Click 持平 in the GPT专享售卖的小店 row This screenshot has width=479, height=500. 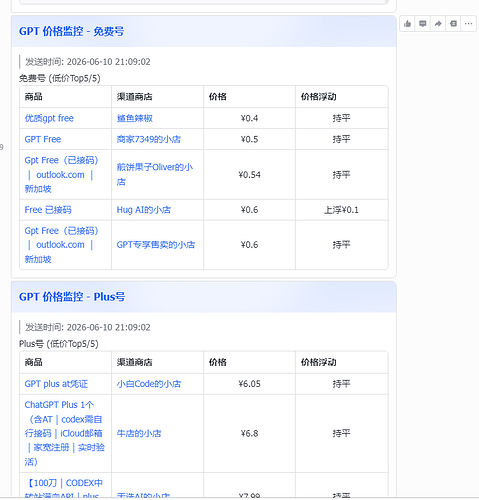click(x=341, y=245)
